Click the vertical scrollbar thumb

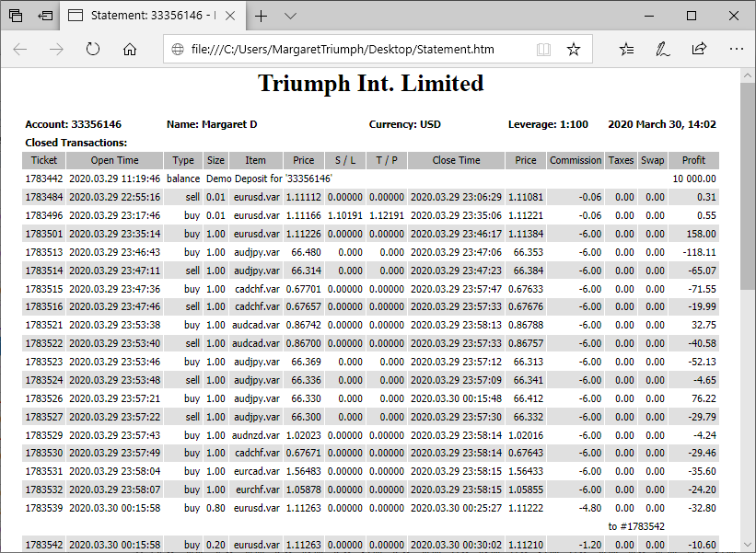pyautogui.click(x=748, y=186)
